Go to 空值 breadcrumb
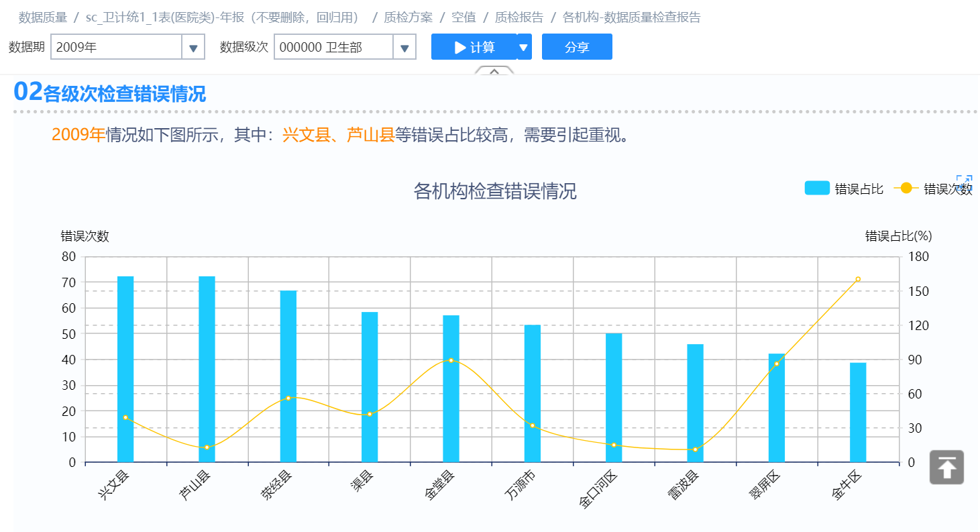This screenshot has height=532, width=980. click(x=464, y=17)
